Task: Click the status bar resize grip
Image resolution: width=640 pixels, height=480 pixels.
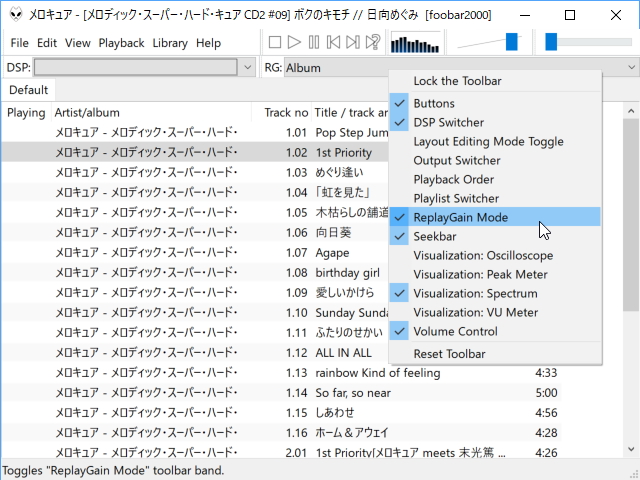Action: [x=633, y=473]
